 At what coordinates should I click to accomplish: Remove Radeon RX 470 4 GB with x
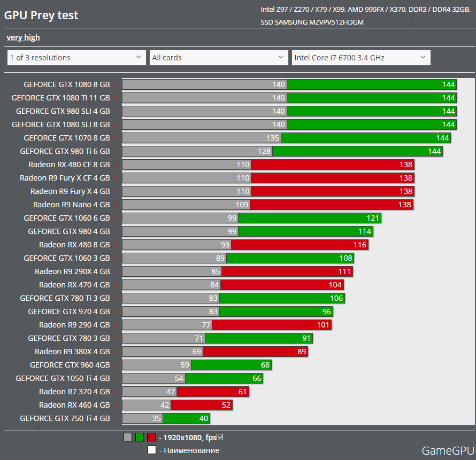coord(115,285)
